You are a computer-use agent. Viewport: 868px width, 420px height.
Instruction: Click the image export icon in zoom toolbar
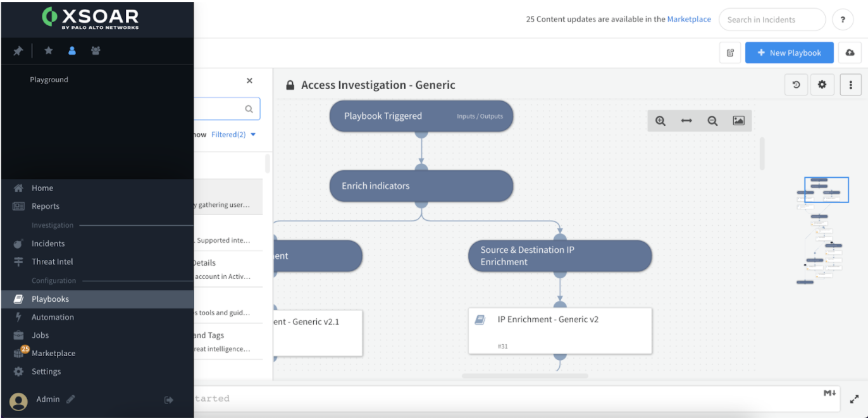point(738,121)
